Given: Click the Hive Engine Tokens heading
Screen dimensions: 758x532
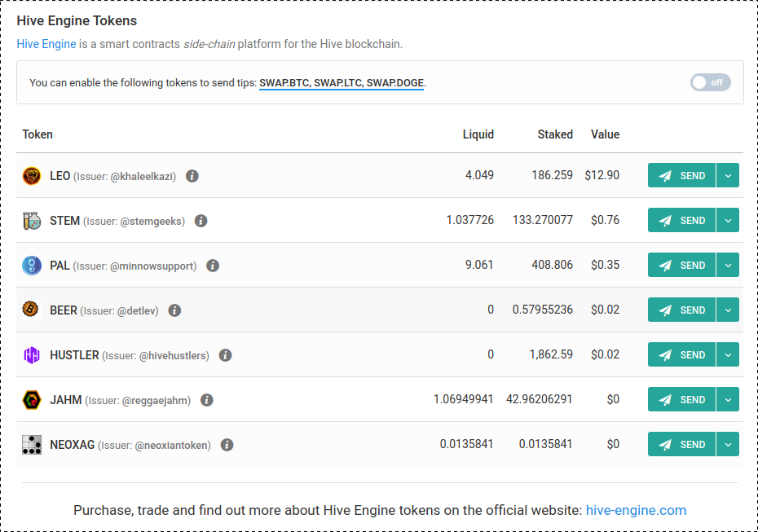Looking at the screenshot, I should (x=77, y=21).
